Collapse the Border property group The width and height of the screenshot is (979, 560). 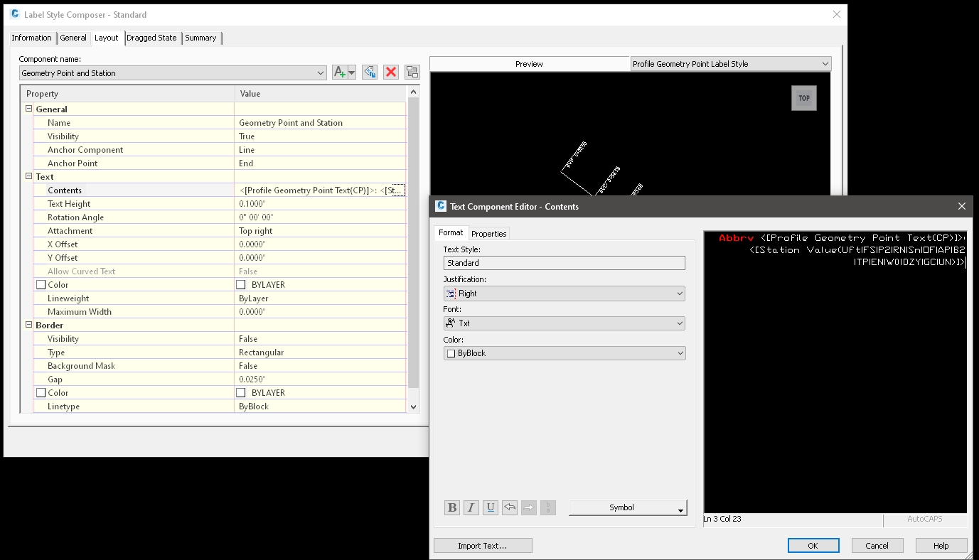pos(28,325)
